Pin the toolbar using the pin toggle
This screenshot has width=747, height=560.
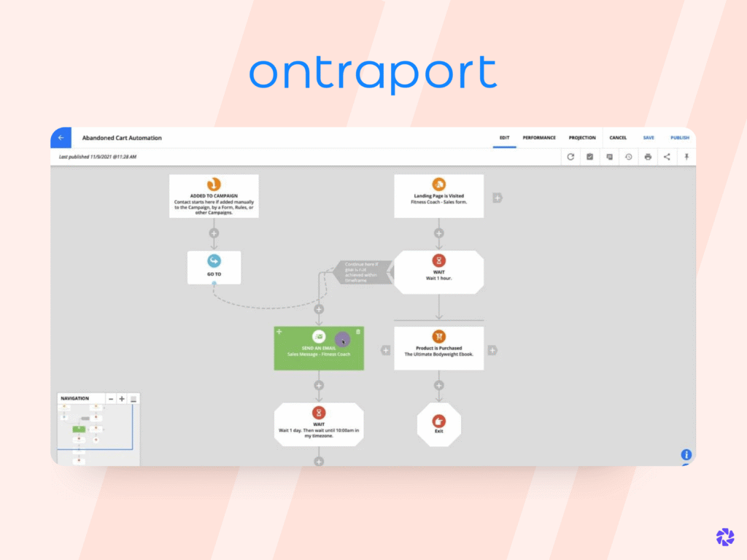(686, 157)
